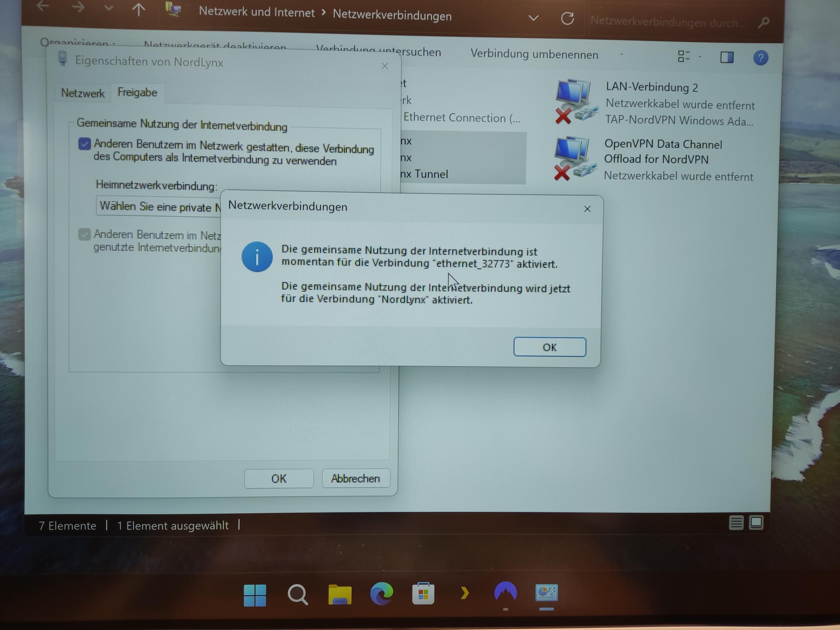Click Abbrechen in NordLynx properties
This screenshot has width=840, height=630.
(355, 478)
